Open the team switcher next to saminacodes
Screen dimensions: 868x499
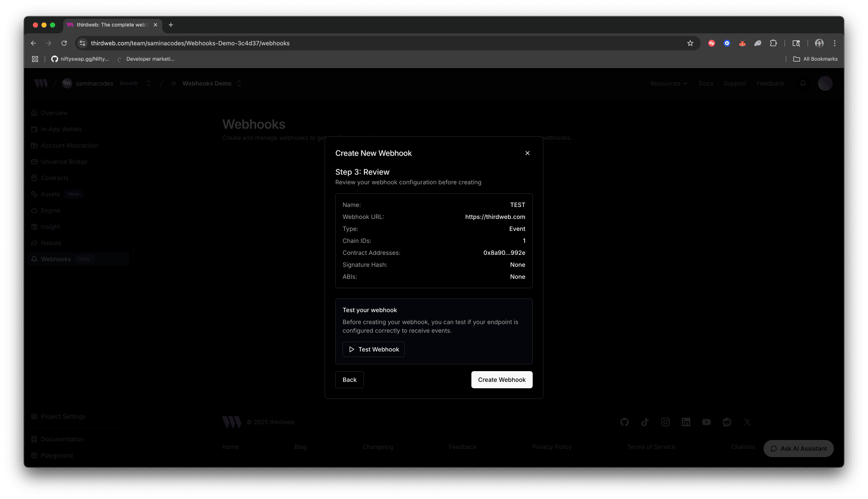148,83
